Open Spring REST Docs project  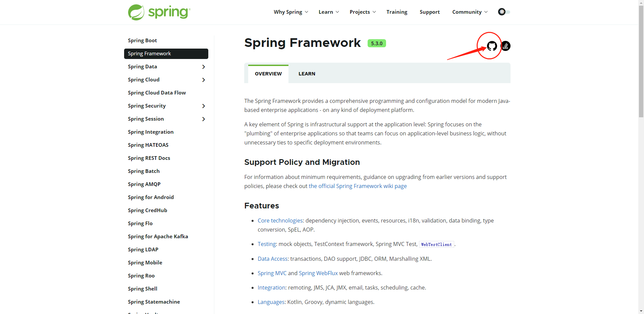[x=149, y=158]
